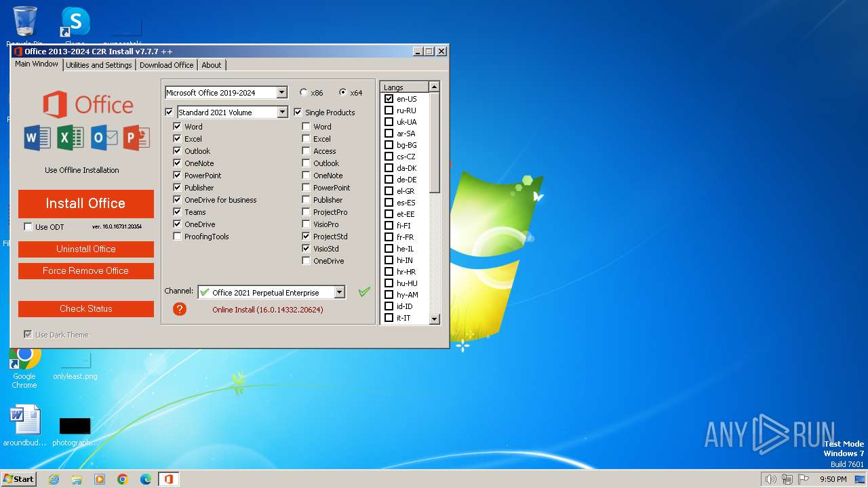The width and height of the screenshot is (868, 488).
Task: Open Chrome from the taskbar
Action: pyautogui.click(x=123, y=479)
